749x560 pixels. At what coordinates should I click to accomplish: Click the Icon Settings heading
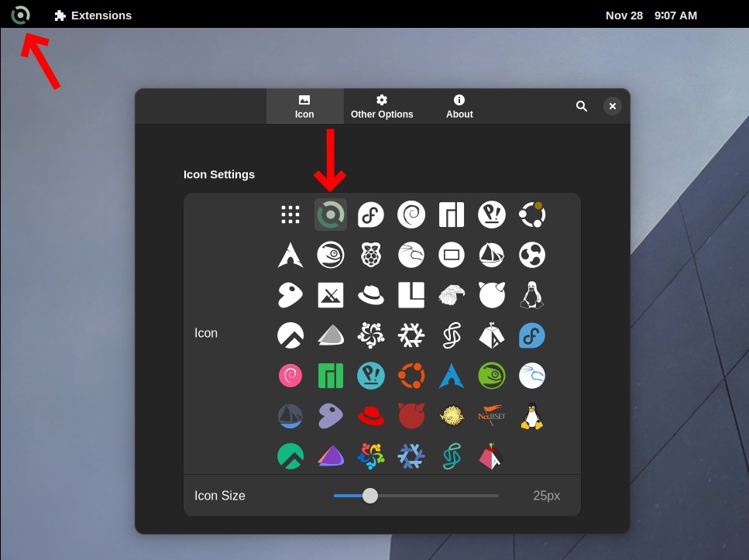[219, 174]
